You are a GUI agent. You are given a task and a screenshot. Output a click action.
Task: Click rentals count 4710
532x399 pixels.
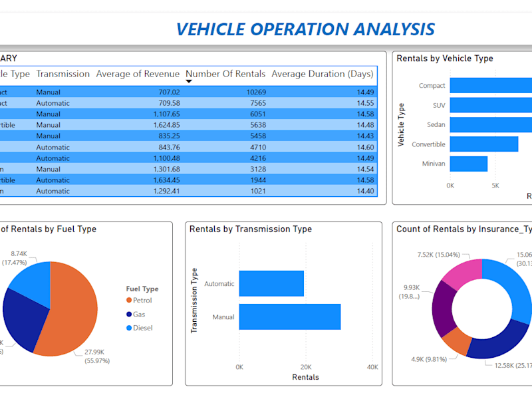coord(258,147)
